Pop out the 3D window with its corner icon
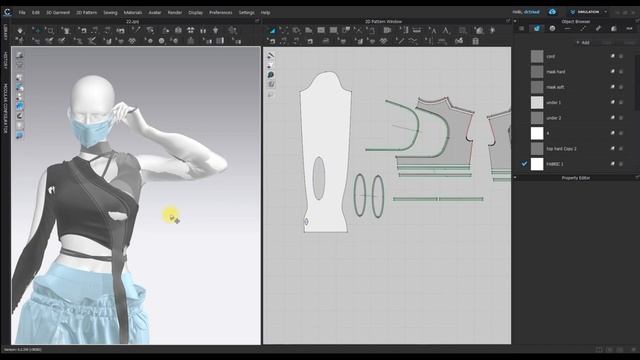Viewport: 640px width, 360px height. tap(257, 21)
